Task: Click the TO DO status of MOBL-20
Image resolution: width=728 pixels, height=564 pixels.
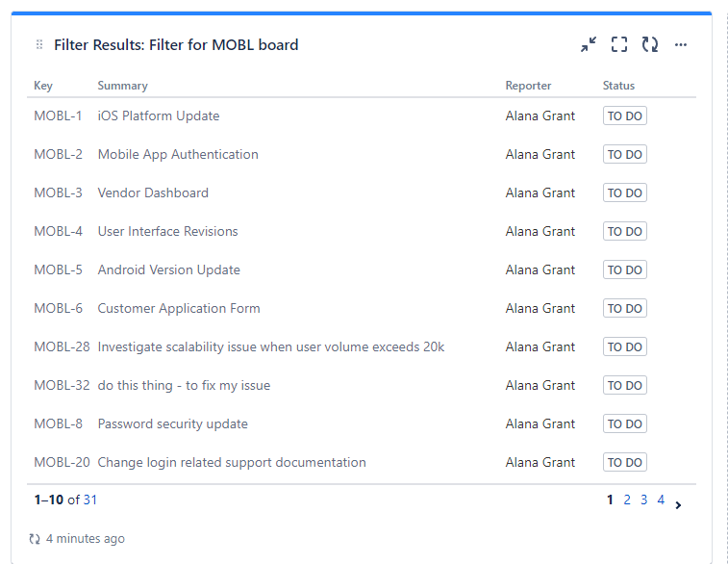Action: click(x=624, y=462)
